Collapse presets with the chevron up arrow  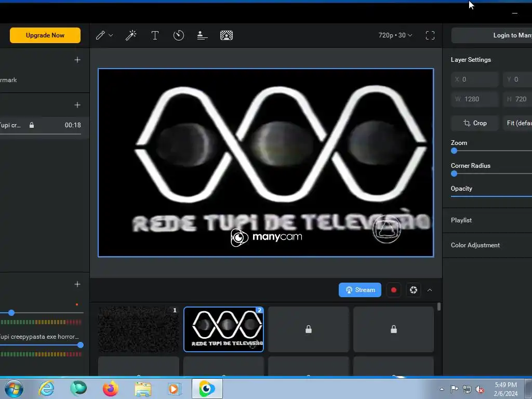(430, 290)
